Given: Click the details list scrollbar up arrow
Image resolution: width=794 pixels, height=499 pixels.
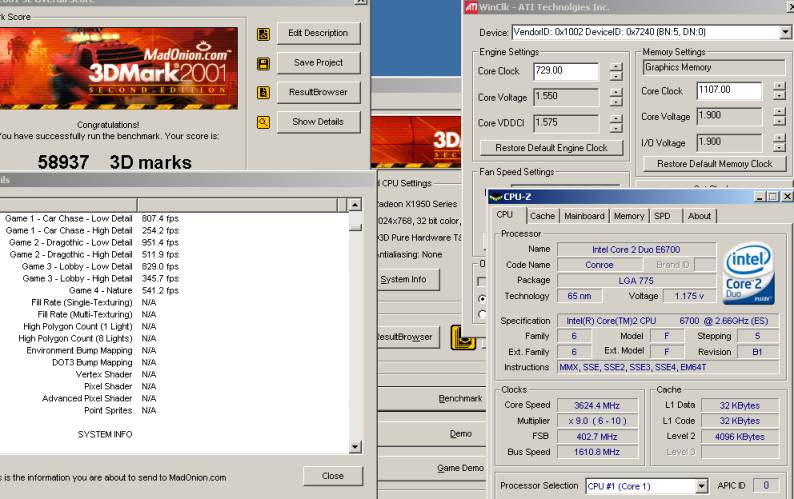Looking at the screenshot, I should pos(355,205).
